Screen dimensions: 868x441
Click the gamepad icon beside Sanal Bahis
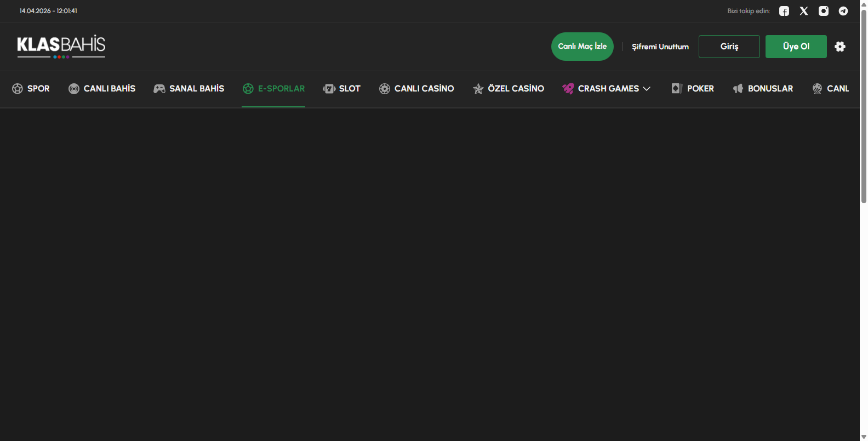pos(159,89)
